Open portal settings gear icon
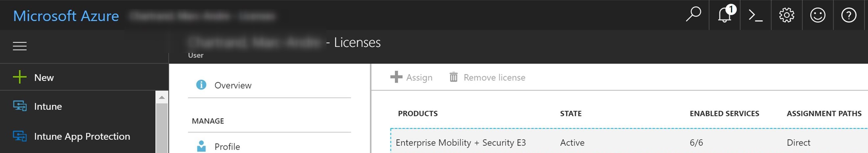Viewport: 868px width, 153px height. pyautogui.click(x=786, y=15)
